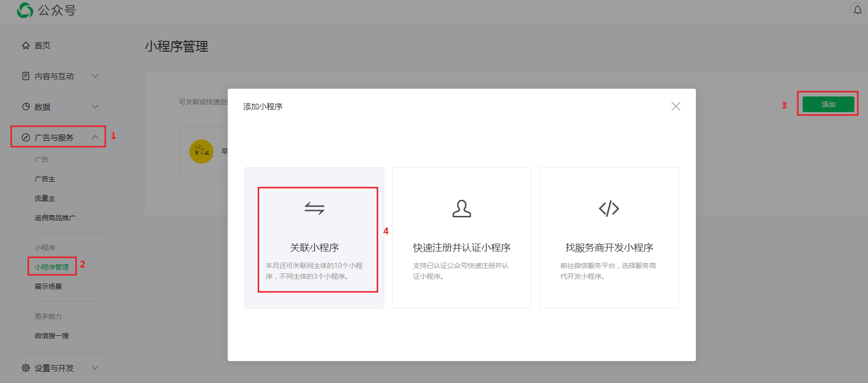This screenshot has height=383, width=868.
Task: Click the swap arrows icon in 关联小程序 card
Action: point(315,209)
